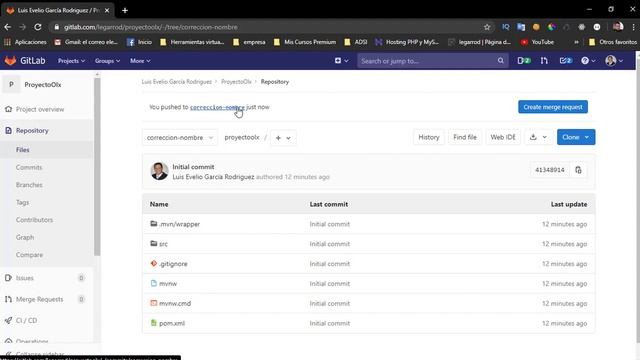Open the correccion-nombre branch selector
This screenshot has height=360, width=640.
pyautogui.click(x=180, y=138)
